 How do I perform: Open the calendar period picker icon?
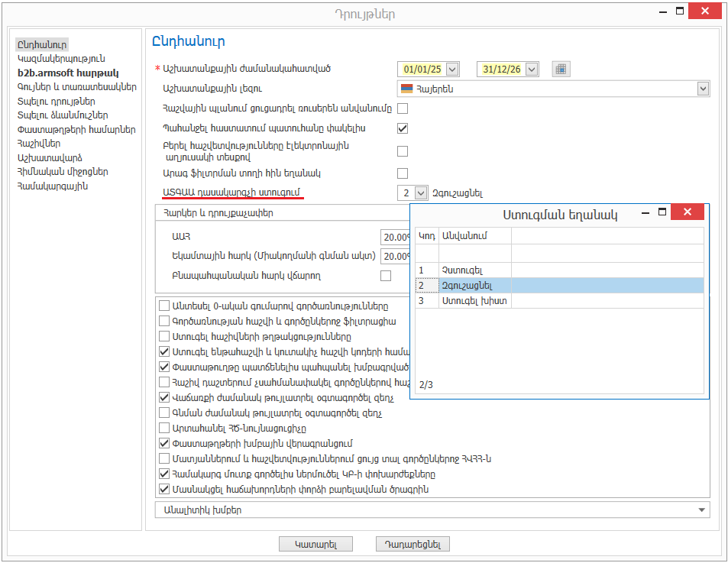click(561, 69)
